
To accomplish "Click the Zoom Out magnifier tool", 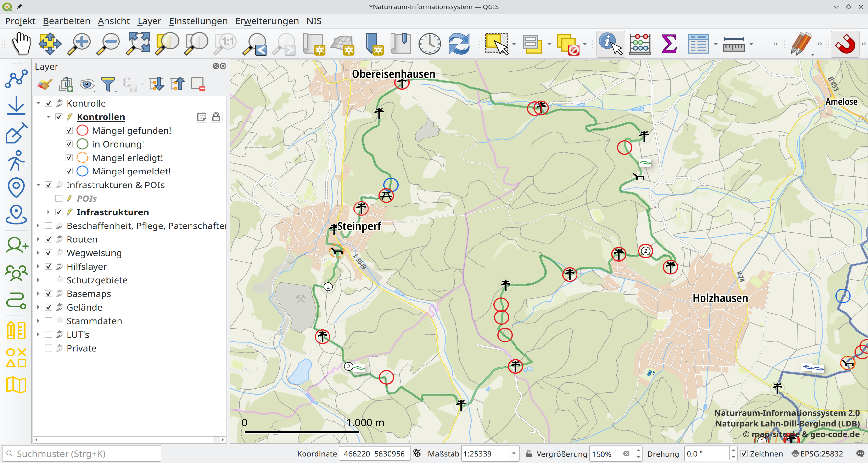I will (x=108, y=44).
